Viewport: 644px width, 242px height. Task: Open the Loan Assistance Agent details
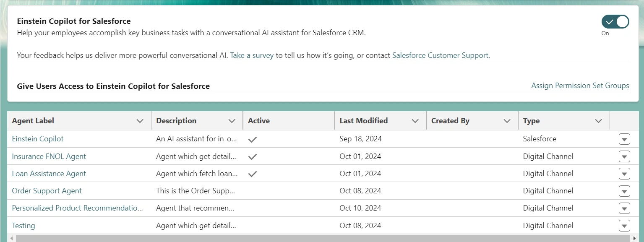[x=49, y=173]
